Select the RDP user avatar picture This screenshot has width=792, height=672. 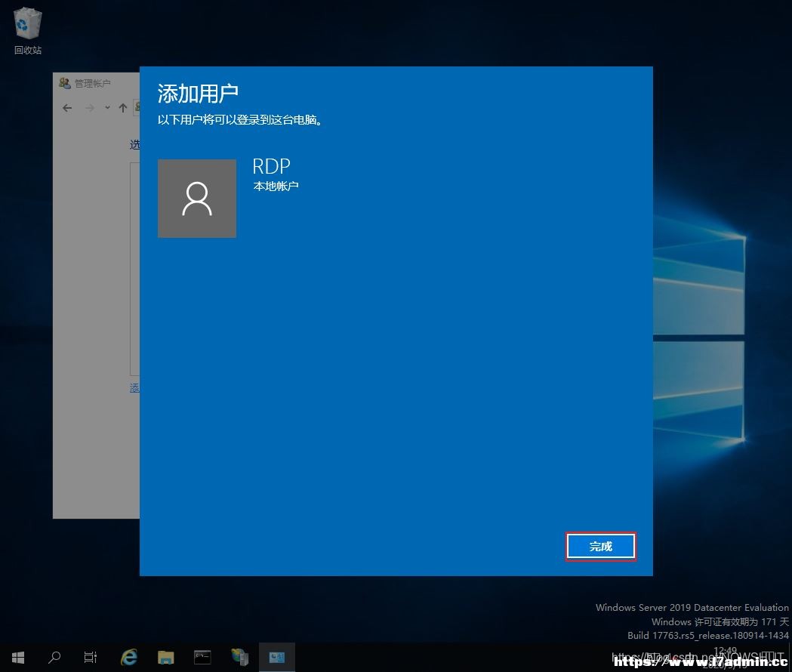pos(197,199)
